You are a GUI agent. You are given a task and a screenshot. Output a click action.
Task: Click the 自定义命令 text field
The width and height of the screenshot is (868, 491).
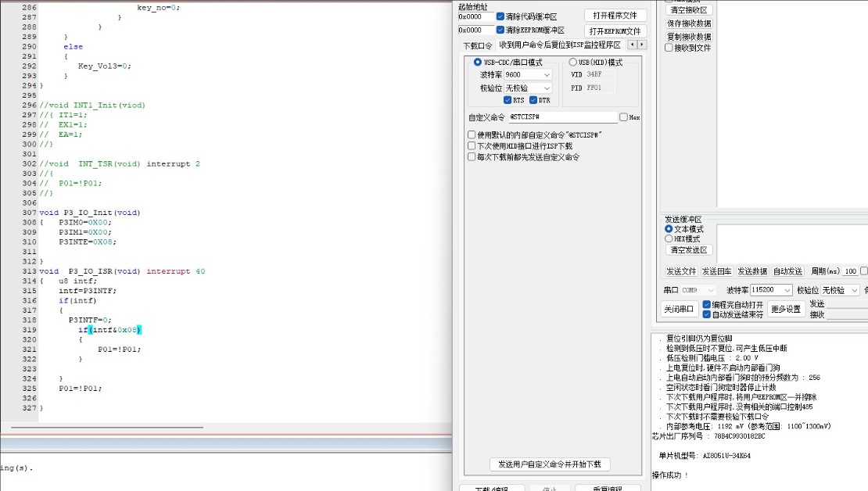(x=561, y=117)
